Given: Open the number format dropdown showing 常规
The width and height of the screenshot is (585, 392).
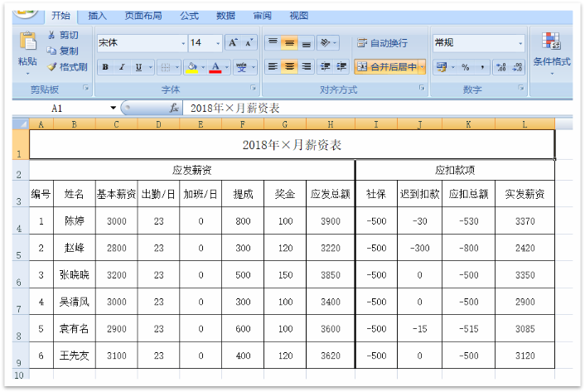Looking at the screenshot, I should pos(520,43).
